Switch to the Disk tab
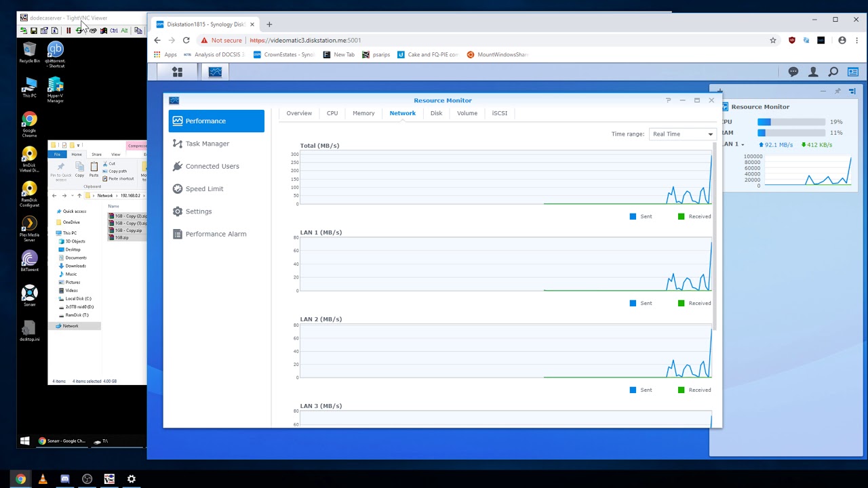The height and width of the screenshot is (488, 868). [x=436, y=113]
